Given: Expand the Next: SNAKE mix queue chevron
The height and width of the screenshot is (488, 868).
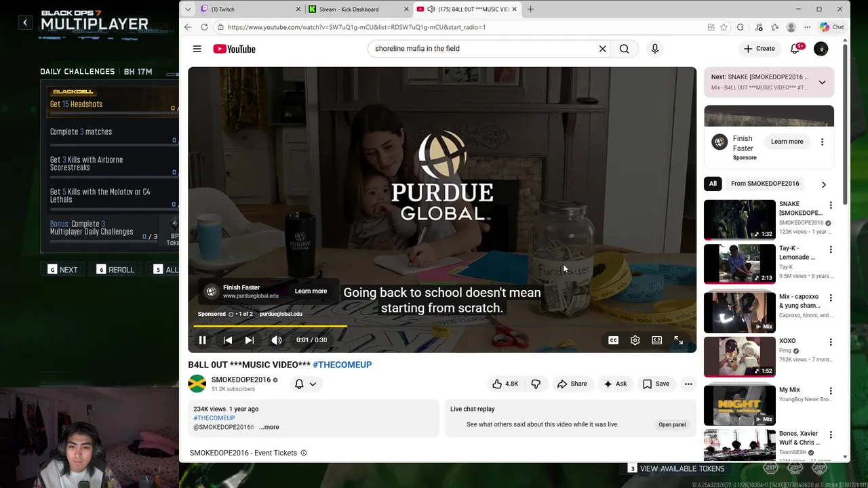Looking at the screenshot, I should tap(822, 82).
